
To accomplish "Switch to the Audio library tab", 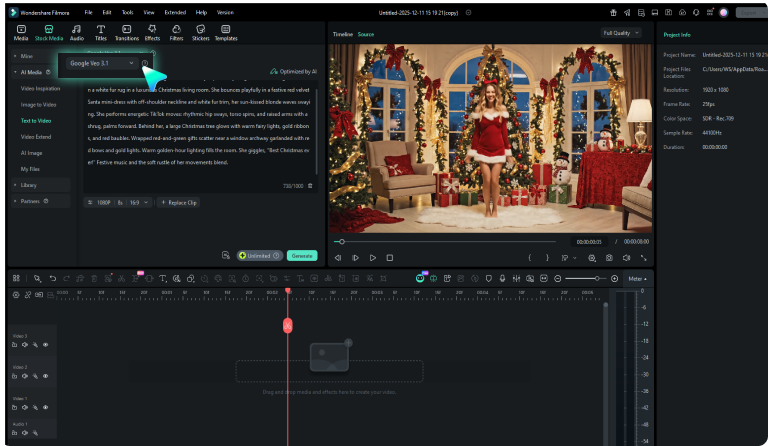I will [x=76, y=33].
